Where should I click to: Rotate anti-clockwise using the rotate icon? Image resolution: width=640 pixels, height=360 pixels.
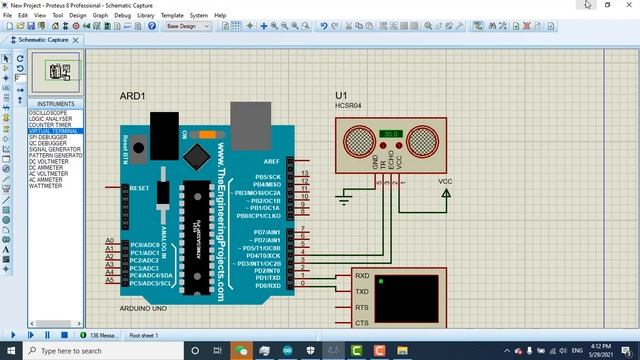point(20,69)
